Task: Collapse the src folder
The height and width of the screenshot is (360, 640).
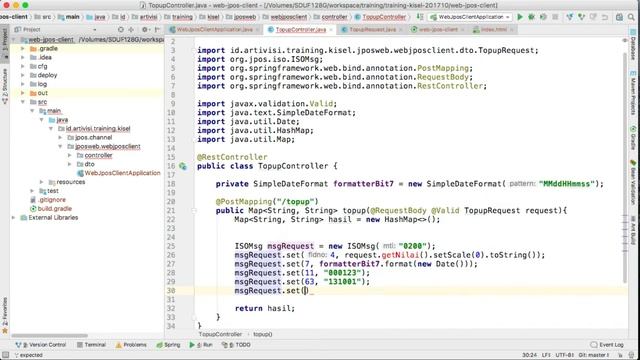Action: point(23,102)
